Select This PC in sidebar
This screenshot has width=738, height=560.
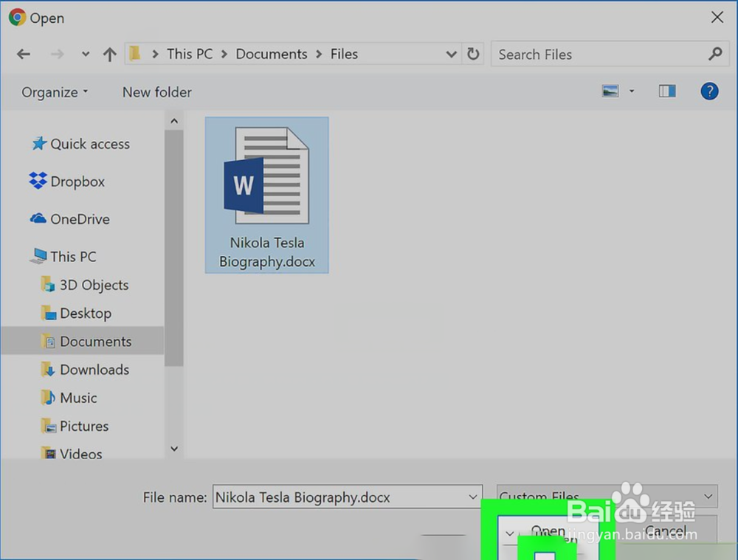(63, 257)
